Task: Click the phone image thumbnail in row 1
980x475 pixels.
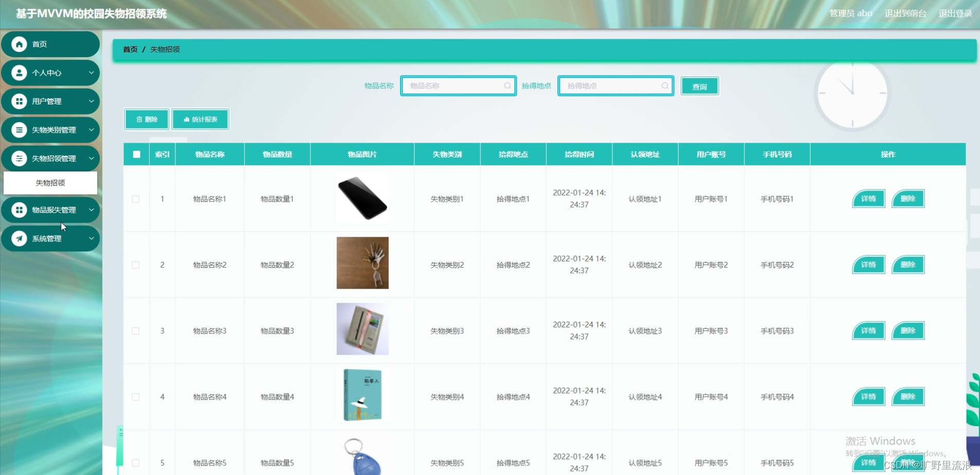Action: [362, 198]
